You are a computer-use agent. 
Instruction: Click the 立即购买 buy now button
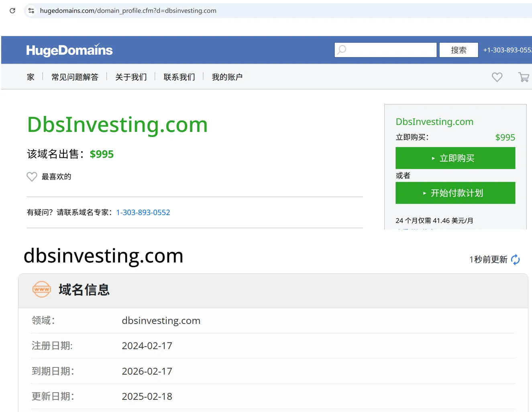pos(455,158)
